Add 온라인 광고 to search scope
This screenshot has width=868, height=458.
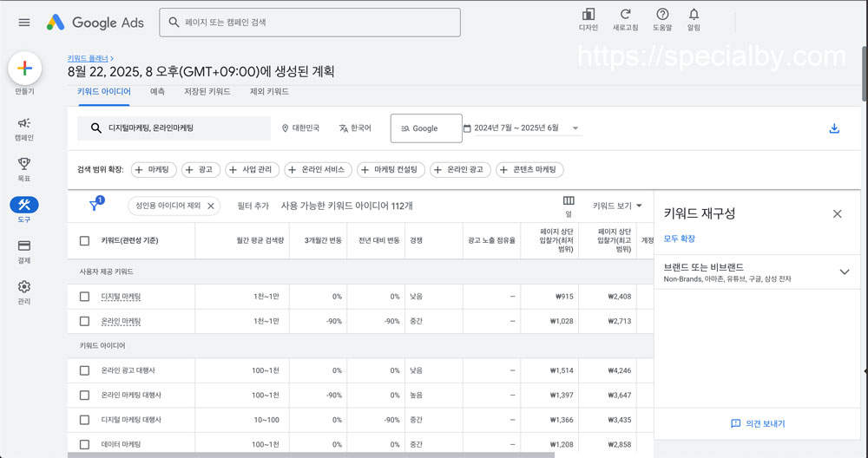click(x=461, y=170)
